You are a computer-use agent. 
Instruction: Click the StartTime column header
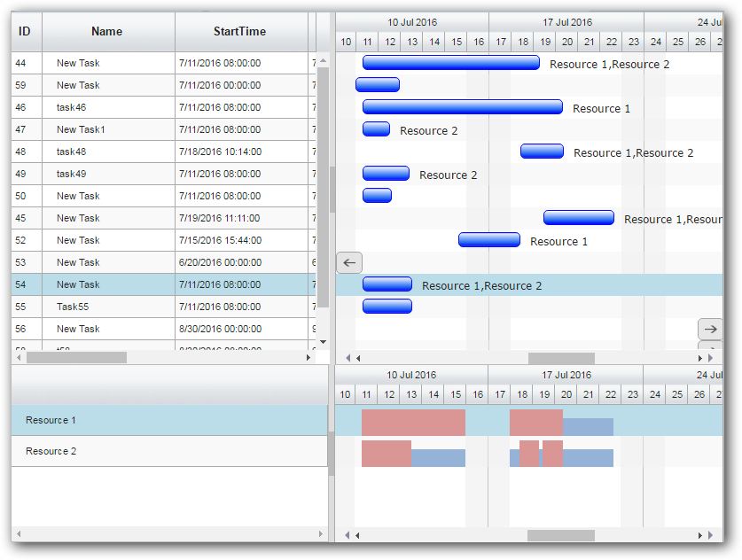pyautogui.click(x=239, y=32)
